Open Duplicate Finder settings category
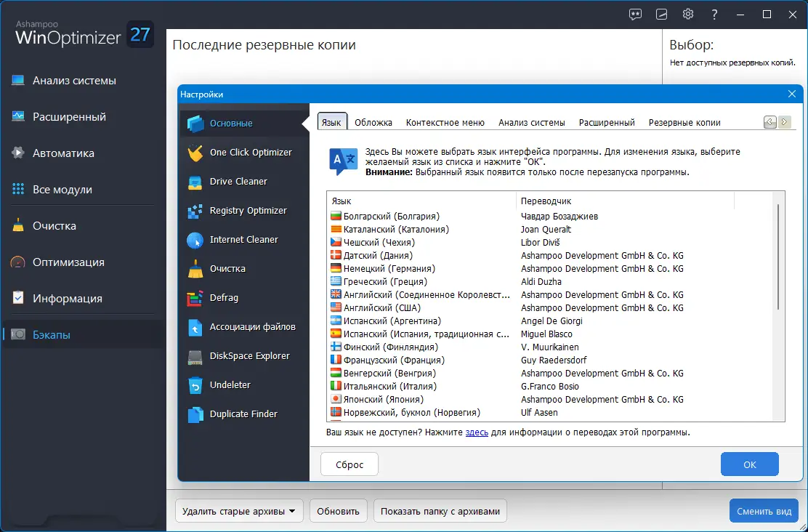808x532 pixels. point(243,414)
